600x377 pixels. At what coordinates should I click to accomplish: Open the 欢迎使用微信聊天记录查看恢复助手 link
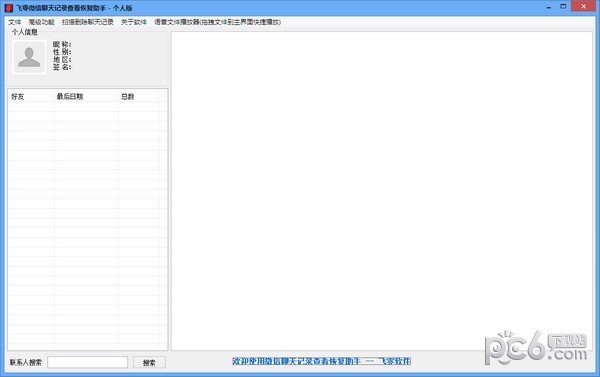coord(321,361)
